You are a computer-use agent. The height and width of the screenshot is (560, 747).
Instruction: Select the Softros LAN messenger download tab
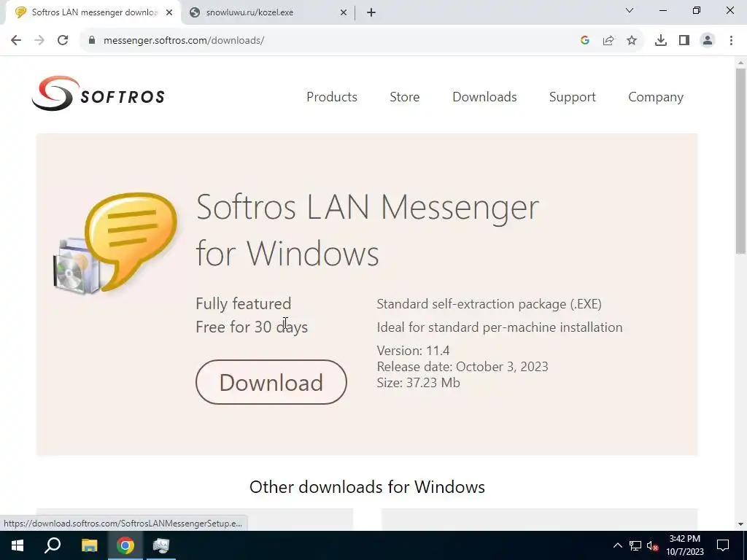click(x=93, y=13)
